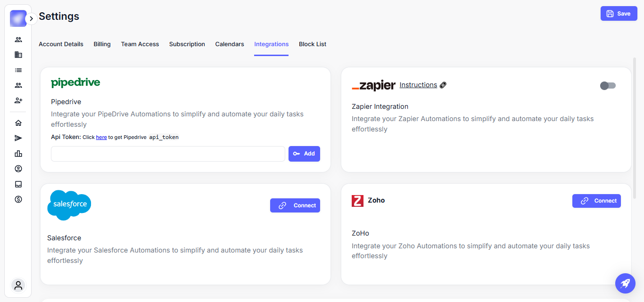Switch to the Billing tab
This screenshot has width=644, height=302.
tap(102, 44)
